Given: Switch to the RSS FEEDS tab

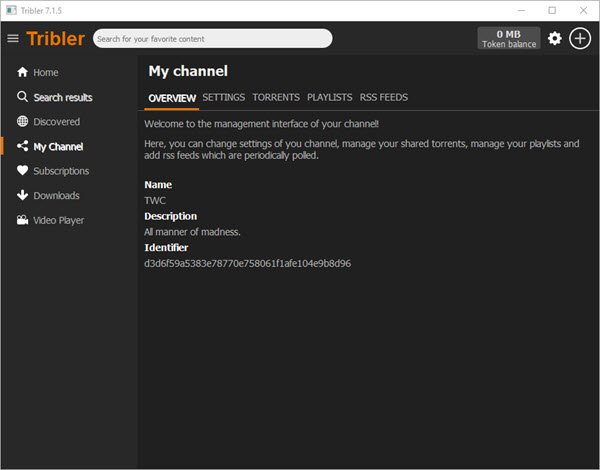Looking at the screenshot, I should click(x=384, y=97).
